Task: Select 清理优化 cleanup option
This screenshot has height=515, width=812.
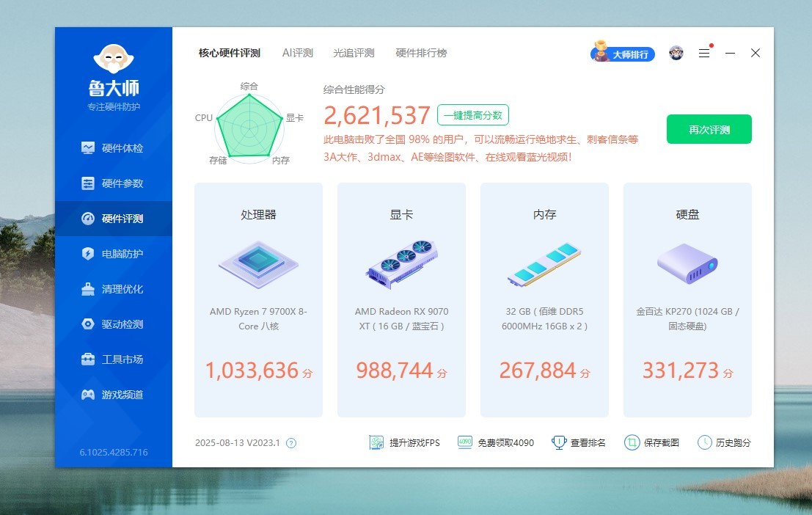Action: tap(112, 289)
